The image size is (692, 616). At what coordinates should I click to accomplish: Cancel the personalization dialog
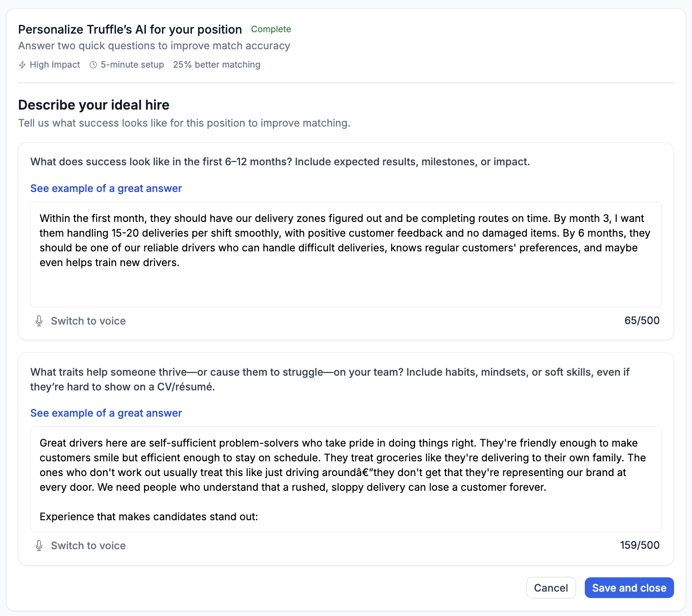click(x=551, y=588)
